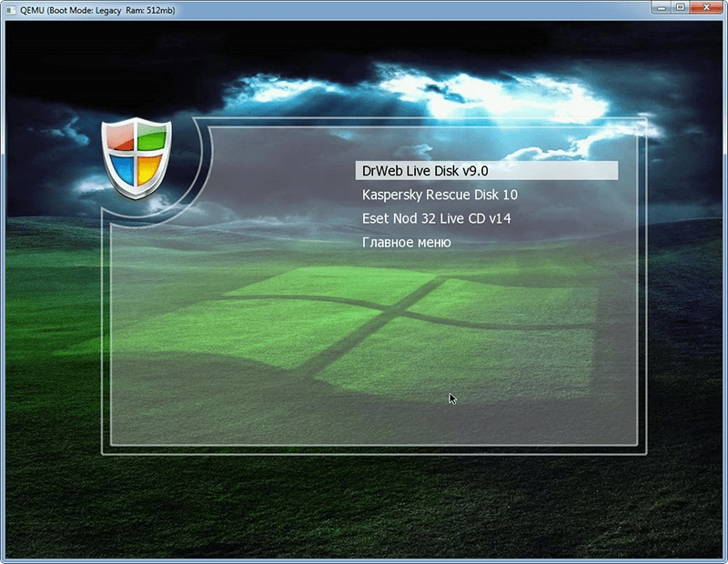Maximize the QEMU window
The height and width of the screenshot is (564, 728).
click(x=680, y=7)
